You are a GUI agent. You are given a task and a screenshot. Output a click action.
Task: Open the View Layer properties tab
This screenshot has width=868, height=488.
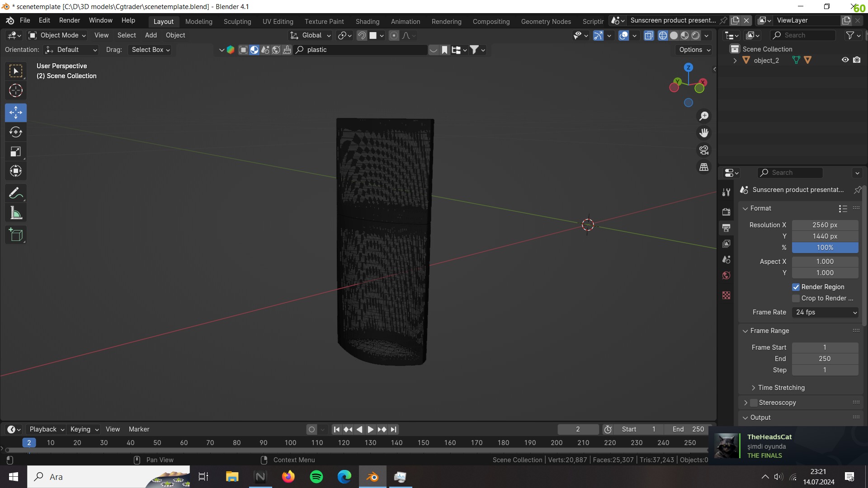click(726, 244)
